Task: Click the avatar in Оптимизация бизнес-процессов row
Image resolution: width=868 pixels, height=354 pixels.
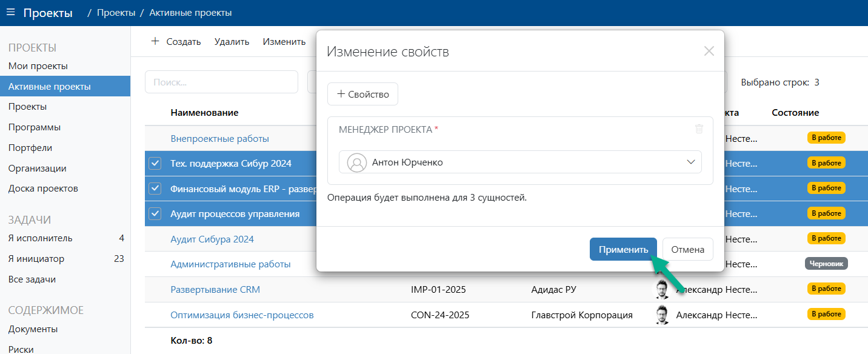Action: click(663, 315)
